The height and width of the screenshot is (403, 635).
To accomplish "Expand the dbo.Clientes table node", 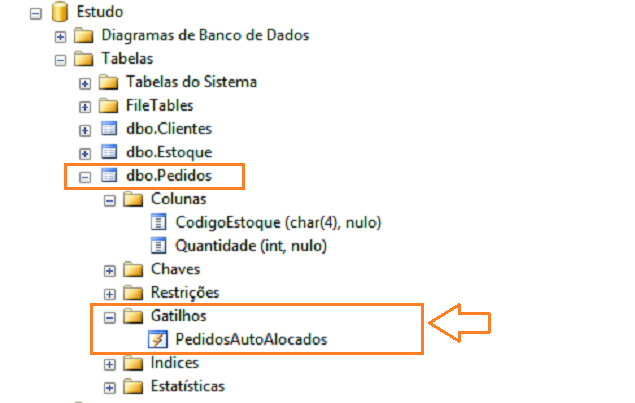I will point(85,130).
